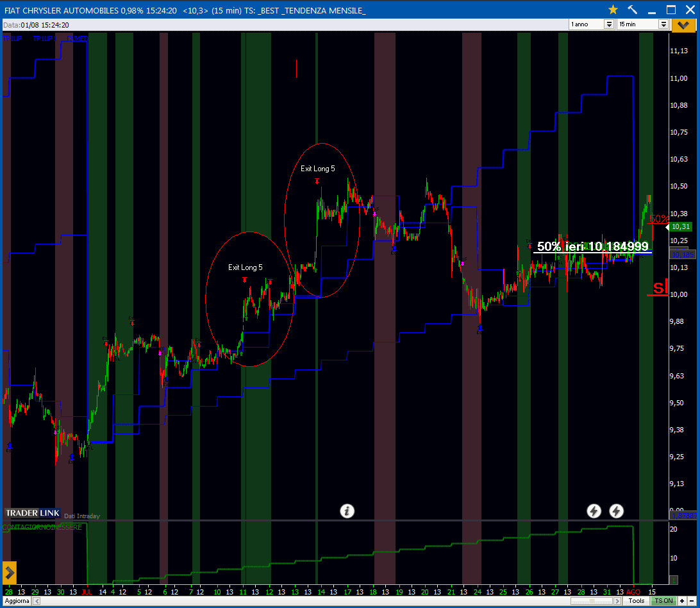Expand the orange right-chevron side panel button

tap(10, 573)
